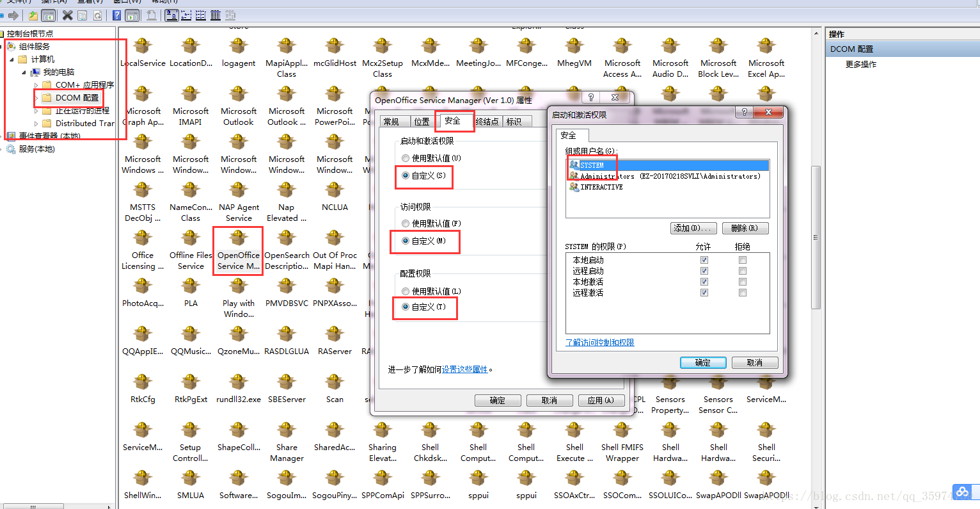Click 更多操作 in the actions pane
Viewport: 980px width, 509px height.
pos(861,64)
